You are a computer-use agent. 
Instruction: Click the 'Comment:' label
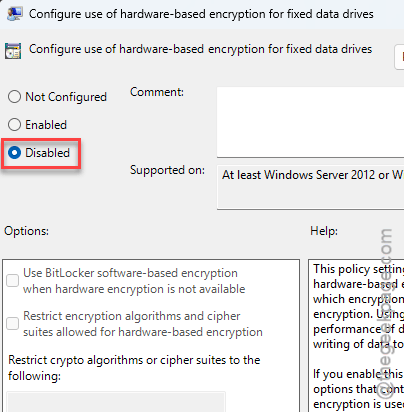(157, 92)
